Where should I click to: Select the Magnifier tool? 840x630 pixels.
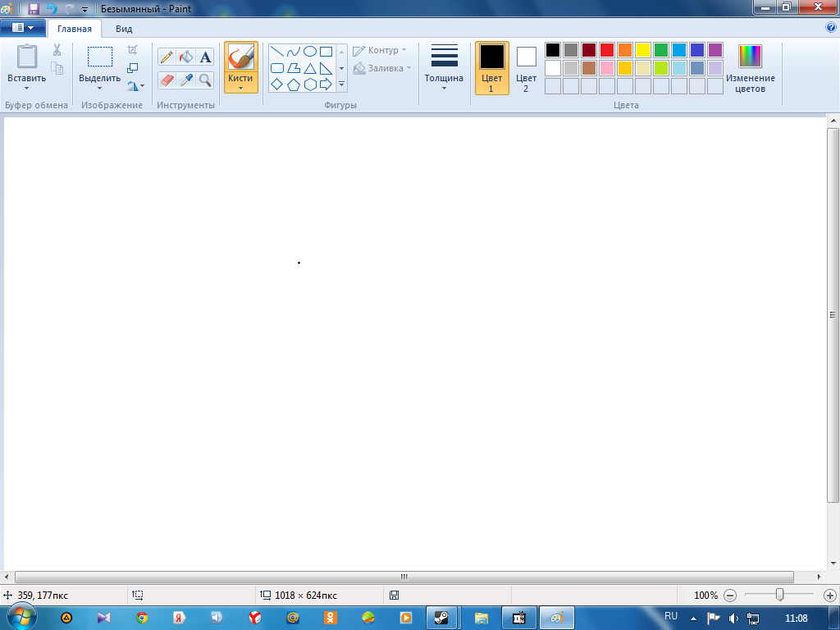click(205, 80)
